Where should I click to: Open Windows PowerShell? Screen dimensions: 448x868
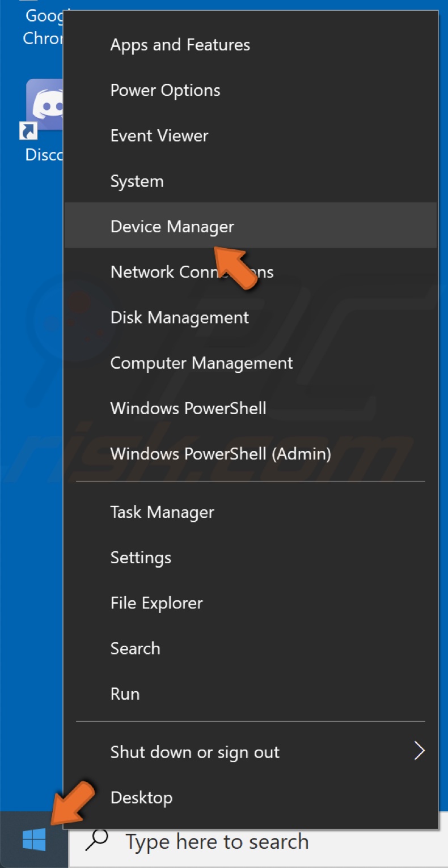pos(188,408)
